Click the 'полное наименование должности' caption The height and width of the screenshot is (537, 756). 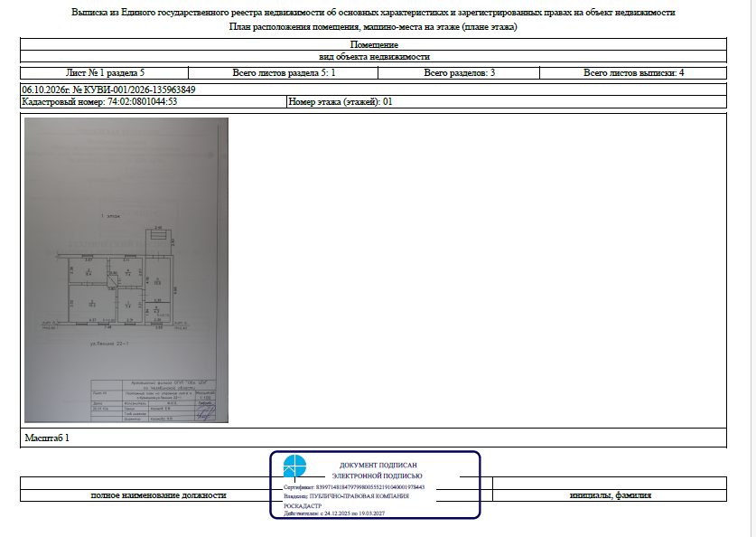pos(159,495)
